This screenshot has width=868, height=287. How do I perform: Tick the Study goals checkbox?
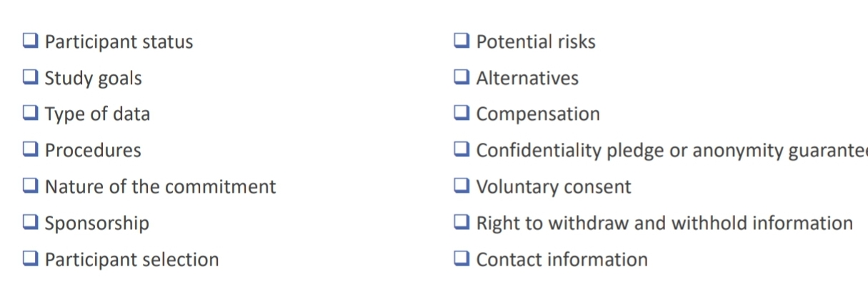31,77
